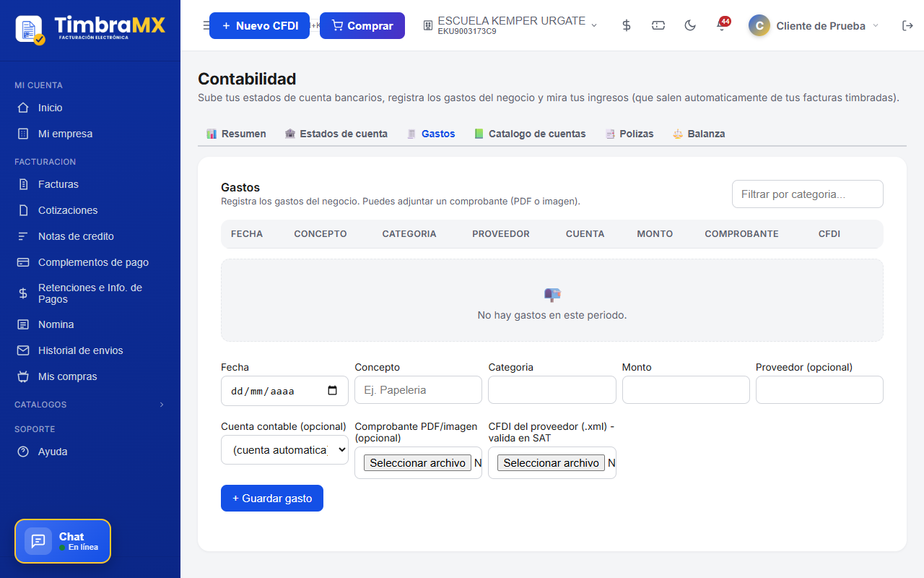Toggle the hamburger sidebar menu icon
924x578 pixels.
(x=206, y=26)
